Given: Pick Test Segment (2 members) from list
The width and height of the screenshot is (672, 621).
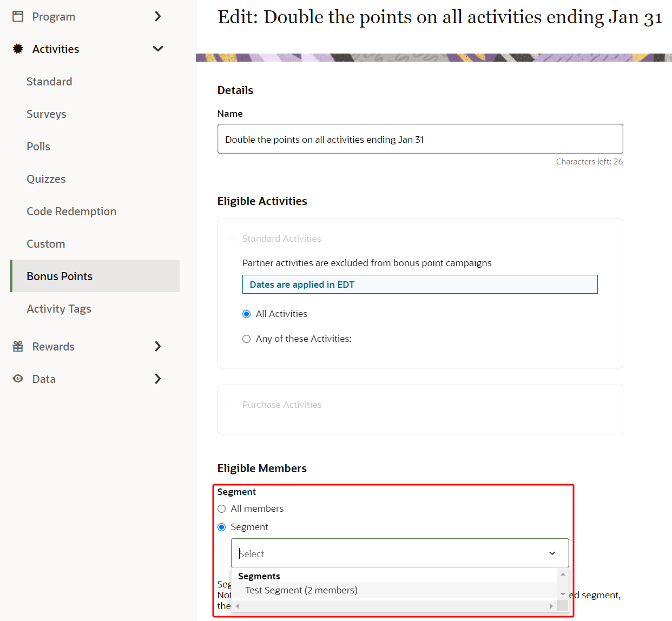Looking at the screenshot, I should (x=301, y=590).
